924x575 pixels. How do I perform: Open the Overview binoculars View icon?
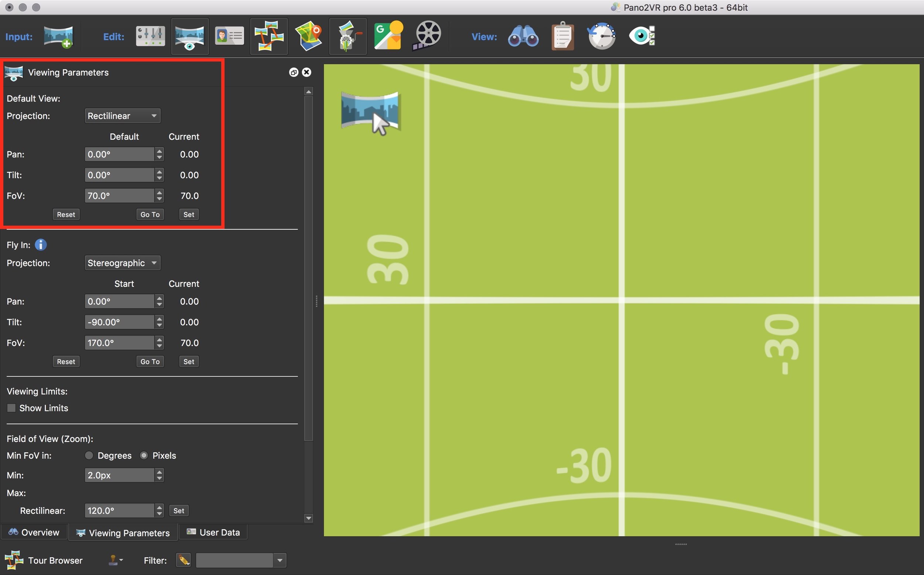(x=523, y=37)
